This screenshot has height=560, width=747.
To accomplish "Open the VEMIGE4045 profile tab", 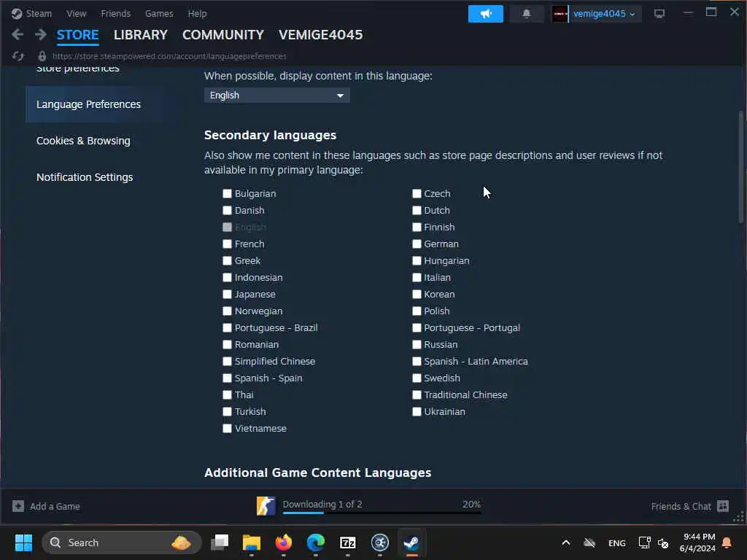I will (x=321, y=35).
